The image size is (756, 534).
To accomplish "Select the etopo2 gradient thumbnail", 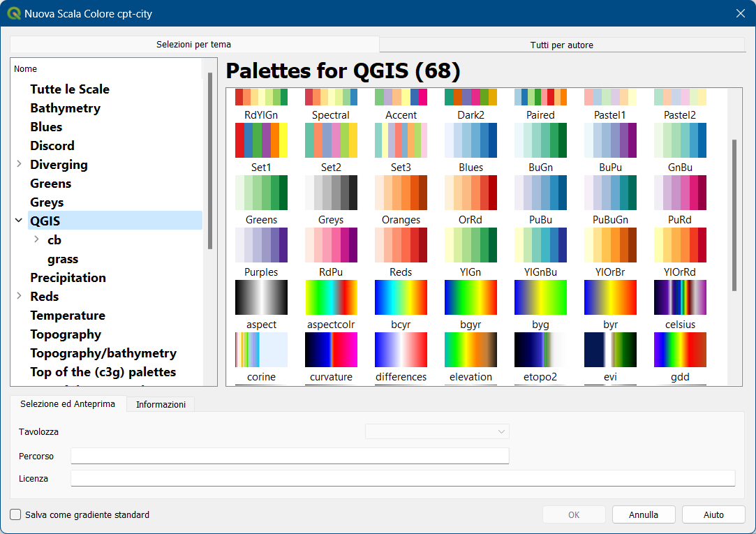I will point(540,350).
